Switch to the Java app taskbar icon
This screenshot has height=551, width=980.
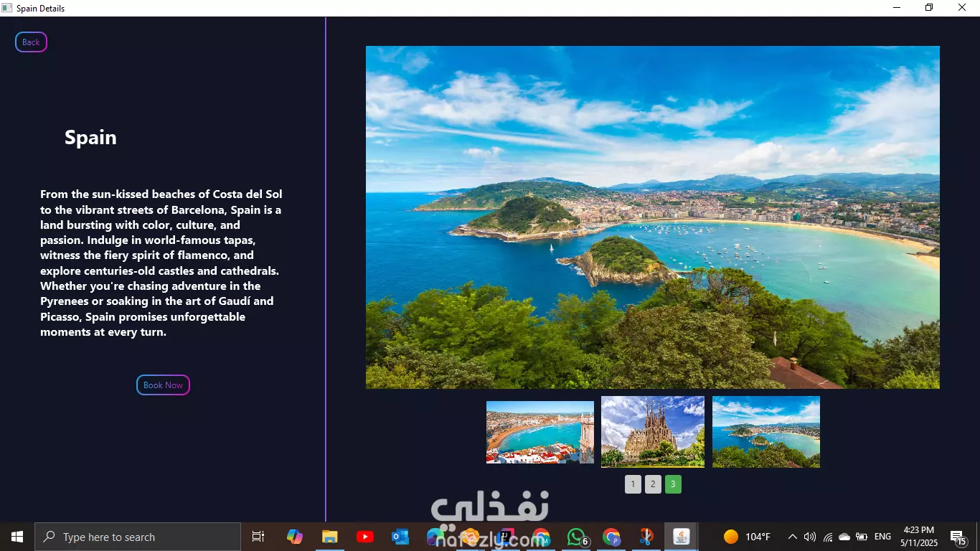tap(682, 537)
